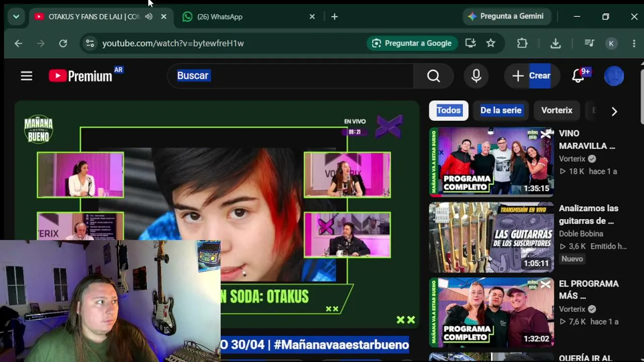Open the VINO MARAVILLA video title

point(587,140)
